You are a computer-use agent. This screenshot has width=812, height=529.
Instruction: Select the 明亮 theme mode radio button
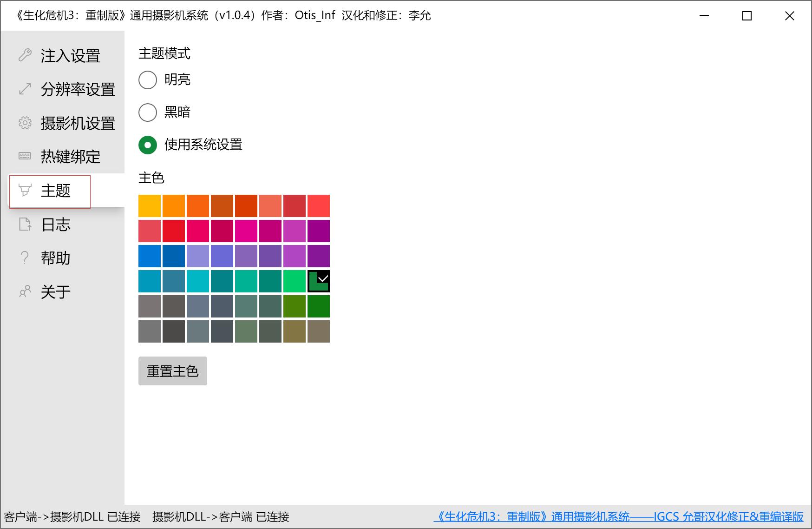(148, 80)
